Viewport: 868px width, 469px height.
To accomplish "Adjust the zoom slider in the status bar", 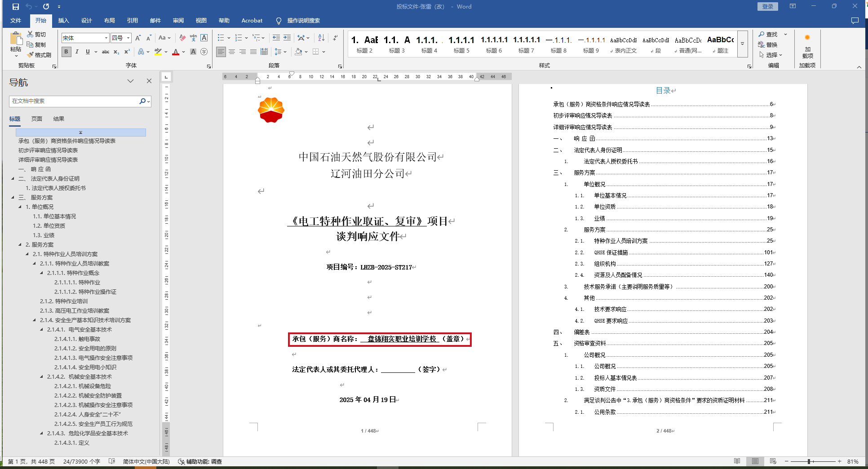I will [809, 461].
